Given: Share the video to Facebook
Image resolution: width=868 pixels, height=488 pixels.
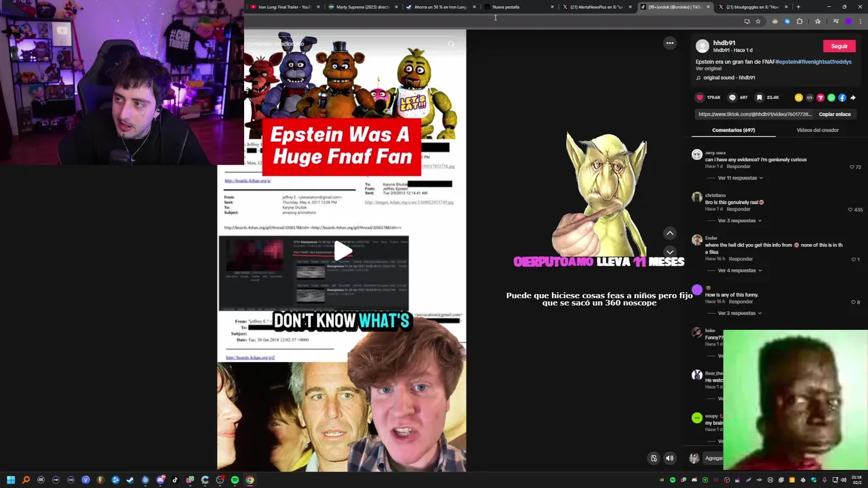Looking at the screenshot, I should coord(842,98).
